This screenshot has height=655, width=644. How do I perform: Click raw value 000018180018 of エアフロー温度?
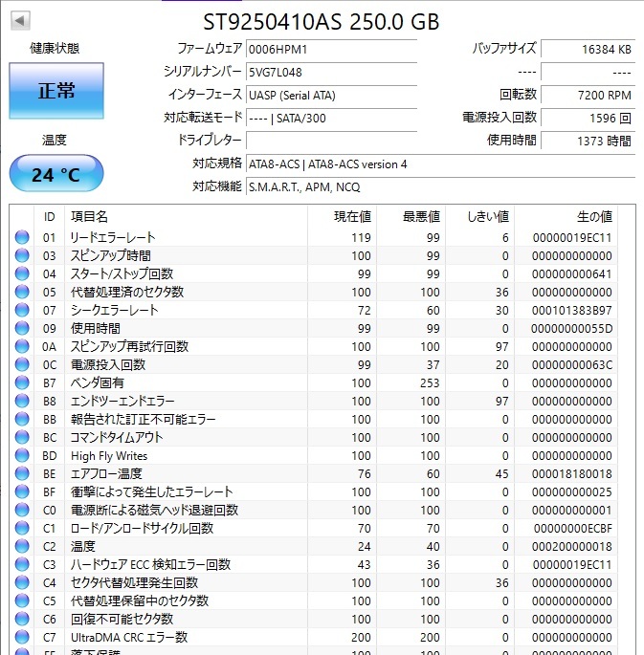(571, 473)
